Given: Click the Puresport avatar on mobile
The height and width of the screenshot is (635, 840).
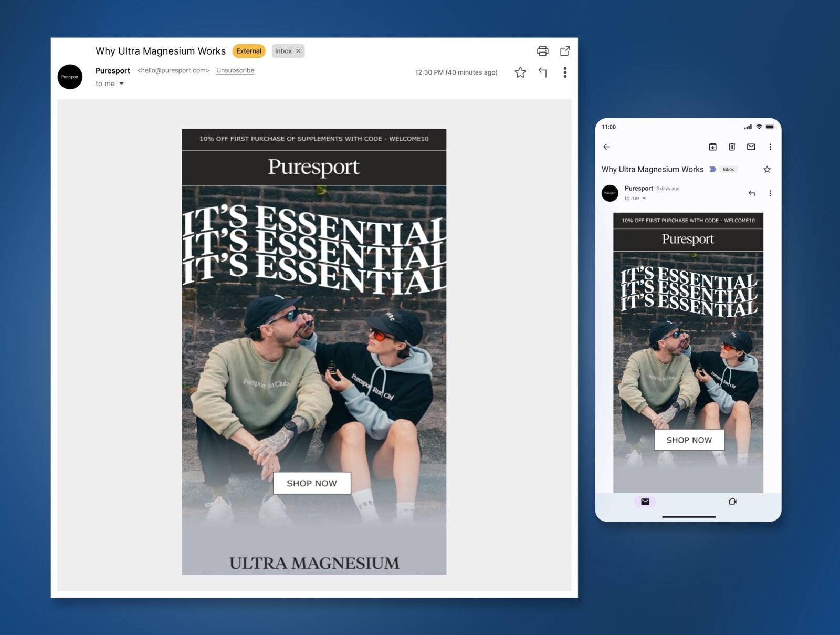Looking at the screenshot, I should (x=610, y=193).
